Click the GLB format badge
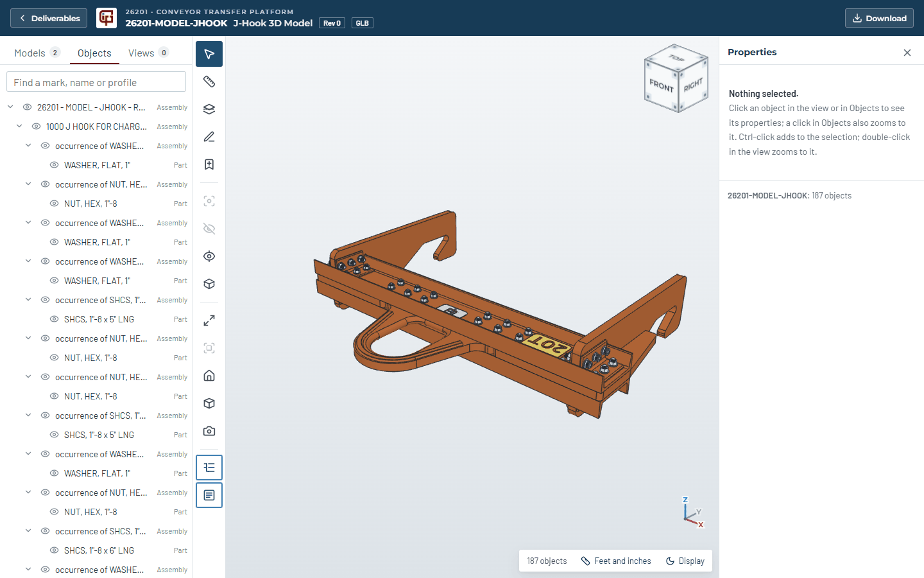 363,23
